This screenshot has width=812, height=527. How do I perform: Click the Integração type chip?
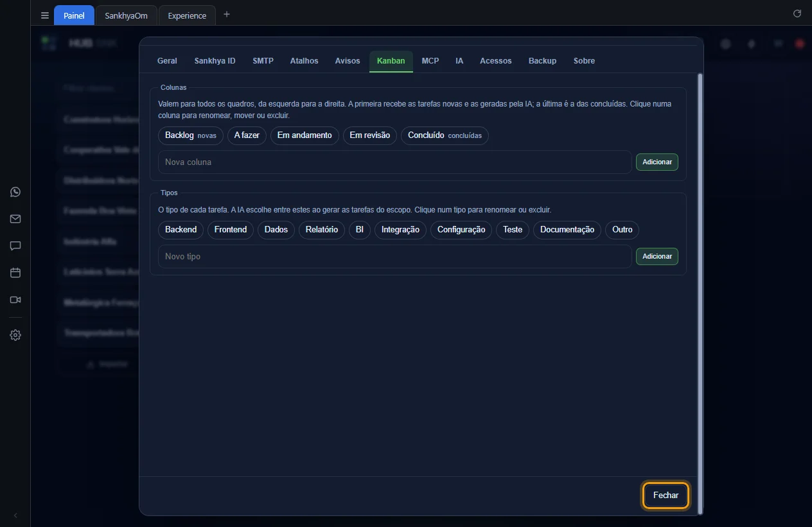400,230
